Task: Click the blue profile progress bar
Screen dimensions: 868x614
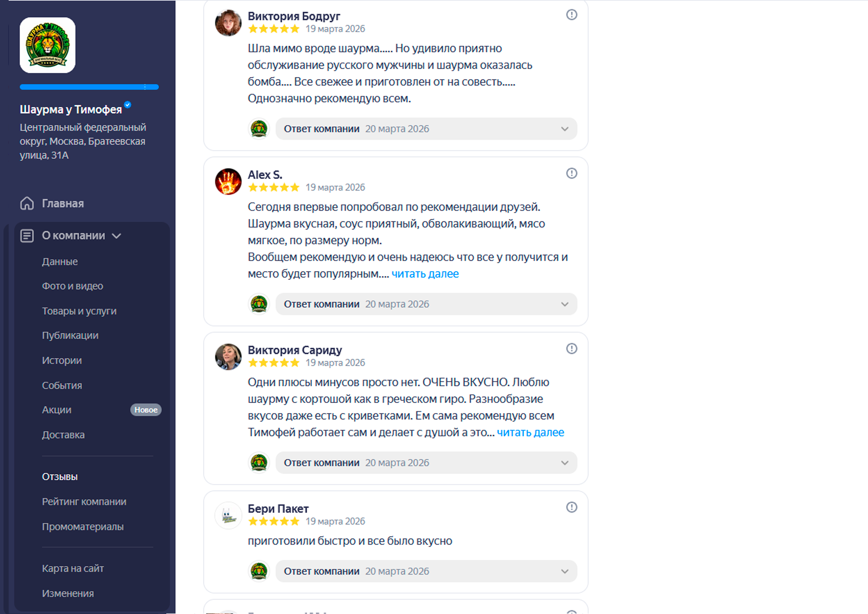Action: (x=89, y=87)
